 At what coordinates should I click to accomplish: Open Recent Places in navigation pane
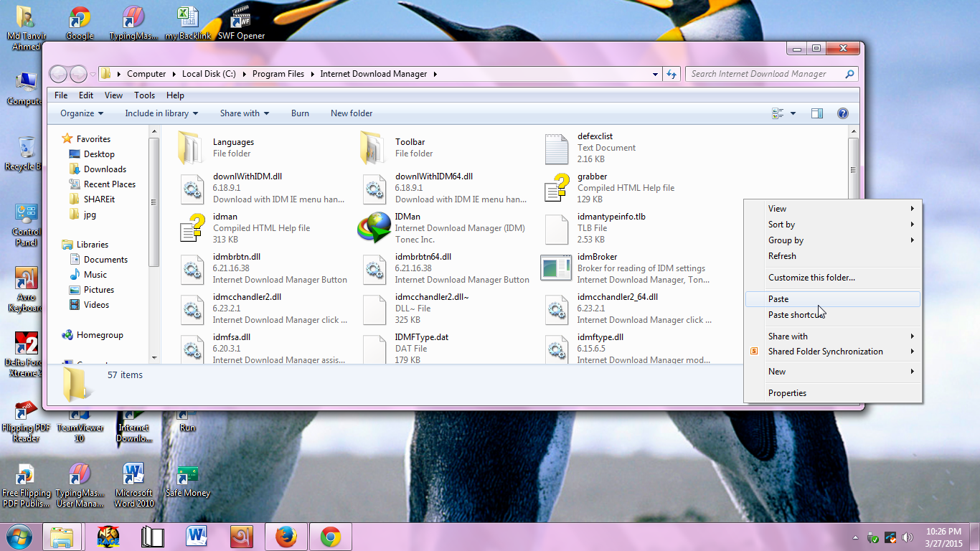[109, 184]
